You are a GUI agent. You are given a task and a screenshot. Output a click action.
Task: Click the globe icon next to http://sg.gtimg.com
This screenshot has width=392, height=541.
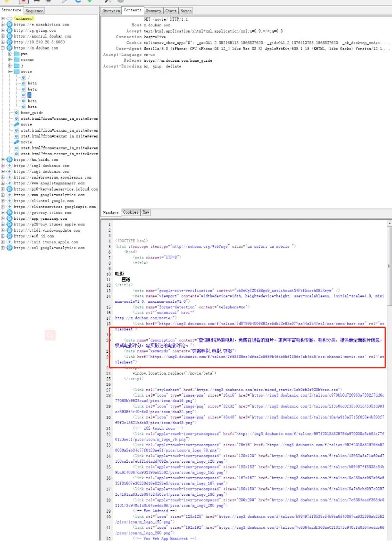tap(9, 30)
